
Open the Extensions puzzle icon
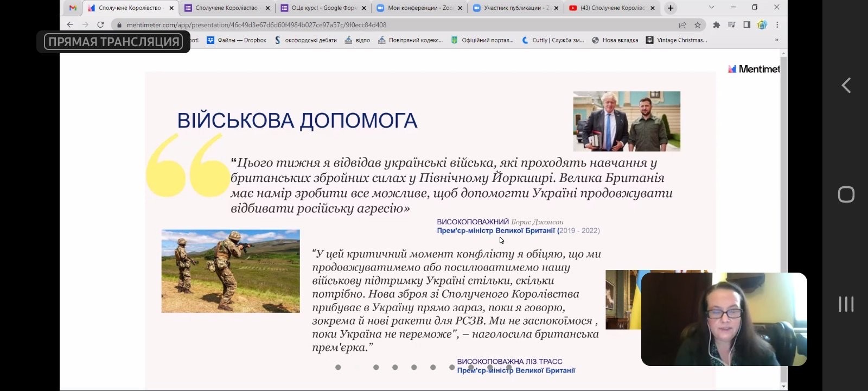tap(717, 25)
